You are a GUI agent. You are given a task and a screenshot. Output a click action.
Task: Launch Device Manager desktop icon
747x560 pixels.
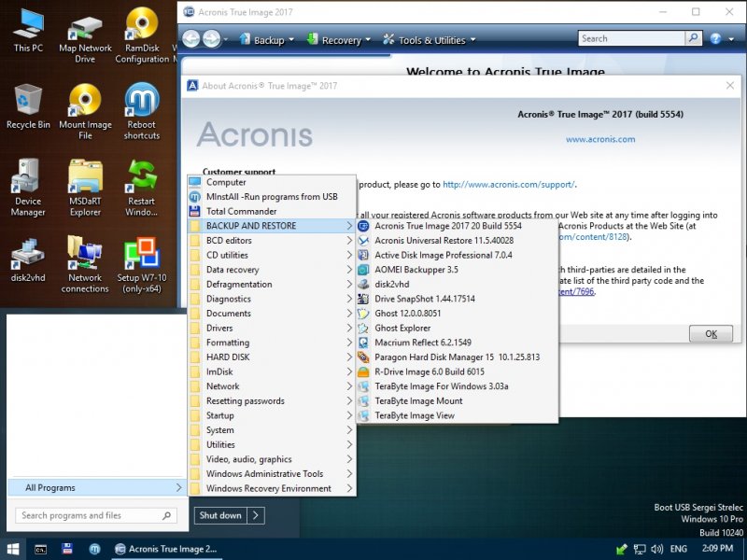pos(28,189)
